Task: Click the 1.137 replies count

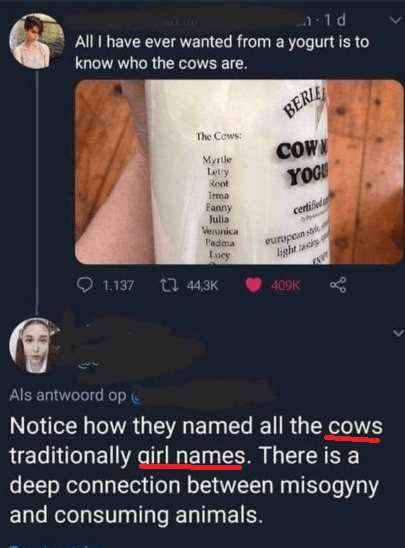Action: 118,286
